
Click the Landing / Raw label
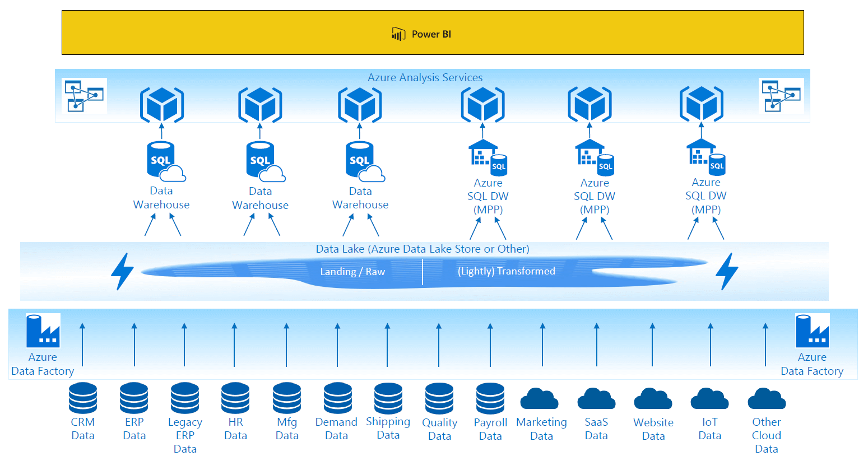coord(352,272)
